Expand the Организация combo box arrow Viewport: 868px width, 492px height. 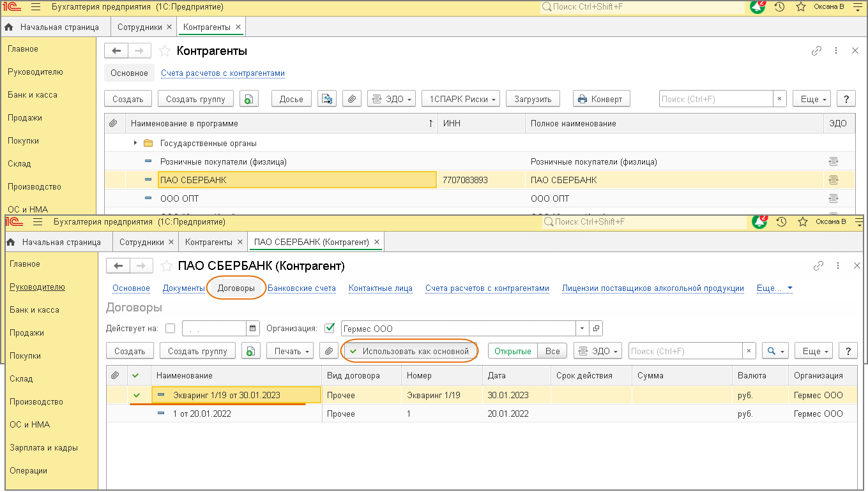click(x=582, y=329)
